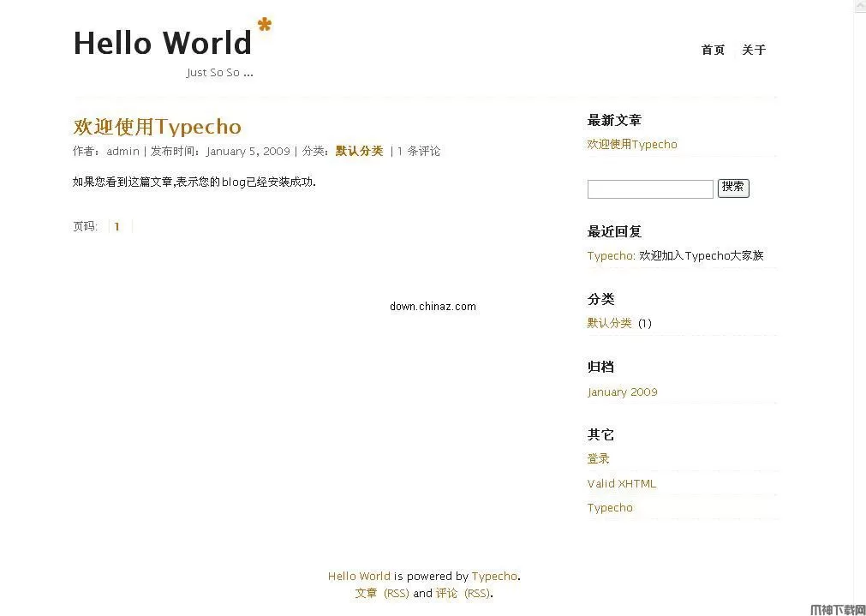Open the 关于 navigation item

[x=754, y=50]
